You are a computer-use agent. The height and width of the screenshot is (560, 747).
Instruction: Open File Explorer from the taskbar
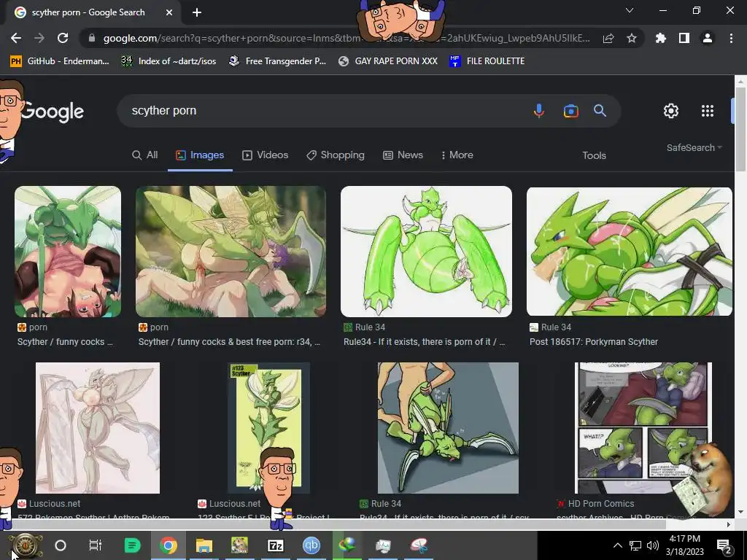pyautogui.click(x=204, y=545)
